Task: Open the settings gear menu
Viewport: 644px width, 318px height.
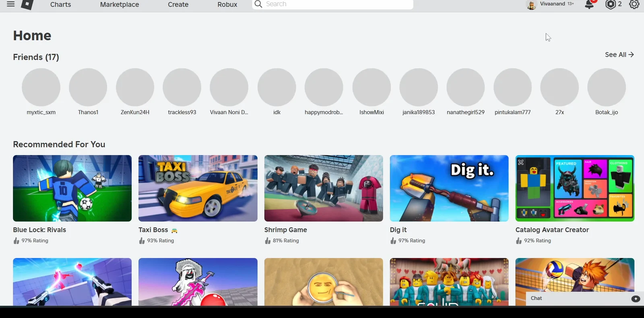Action: tap(634, 4)
